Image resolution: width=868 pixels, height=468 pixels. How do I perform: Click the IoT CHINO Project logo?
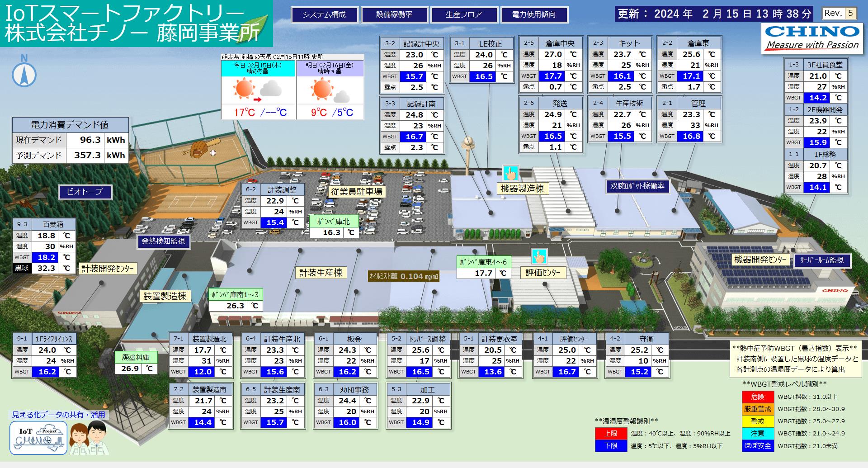point(39,438)
